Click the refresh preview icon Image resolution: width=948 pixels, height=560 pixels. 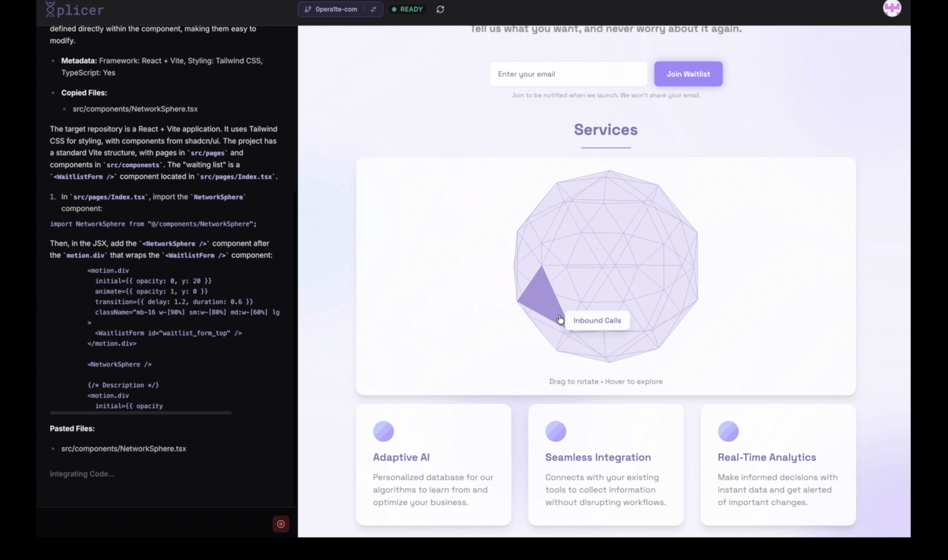440,9
